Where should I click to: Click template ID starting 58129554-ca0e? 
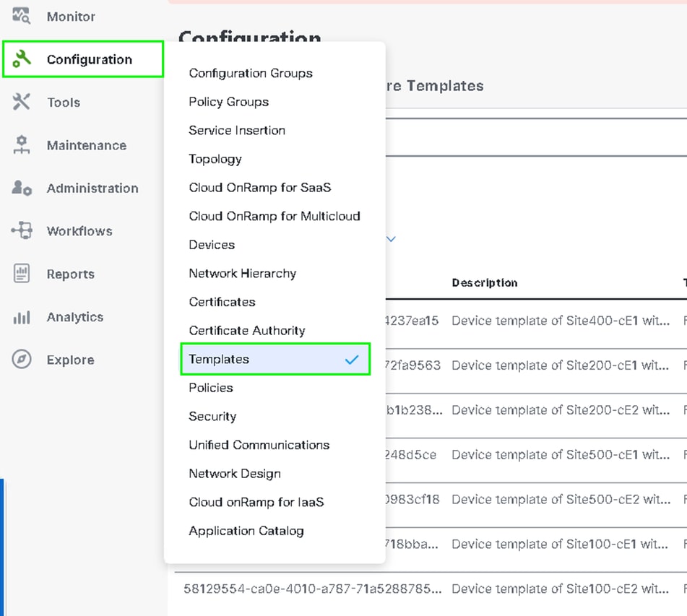(x=312, y=589)
